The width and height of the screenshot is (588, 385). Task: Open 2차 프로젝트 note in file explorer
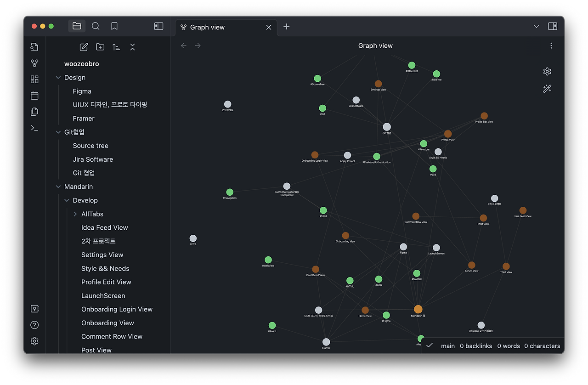coord(98,241)
